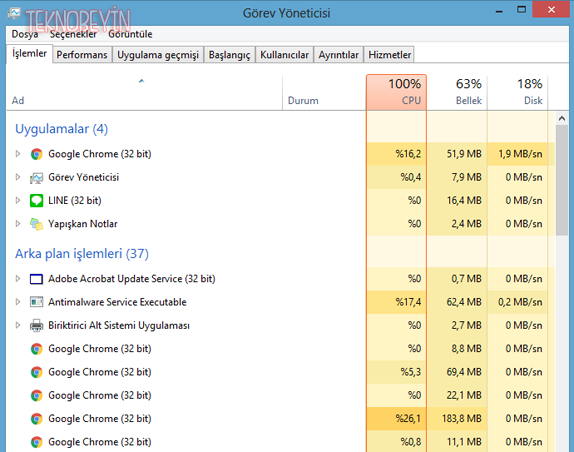Switch to the Başlangıç tab

tap(229, 55)
